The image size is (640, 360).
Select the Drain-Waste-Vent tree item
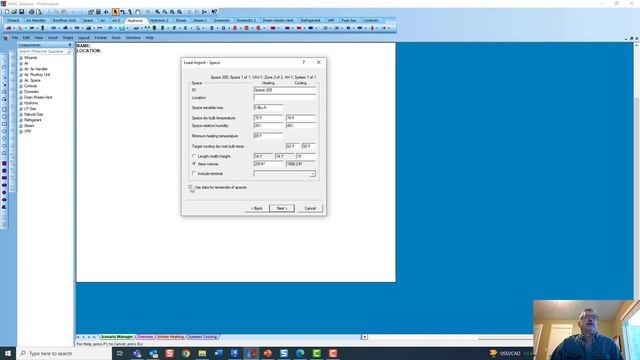pos(38,98)
